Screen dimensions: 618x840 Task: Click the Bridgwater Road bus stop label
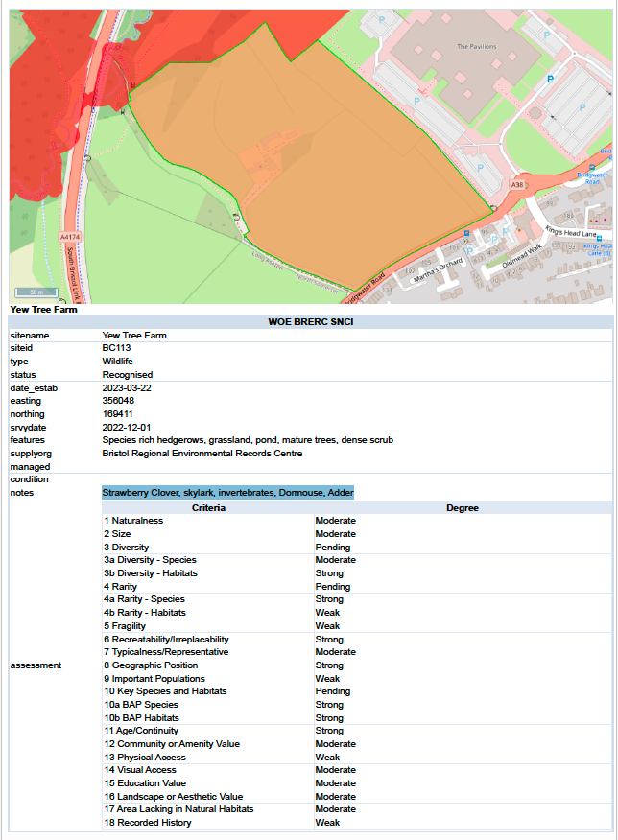592,178
